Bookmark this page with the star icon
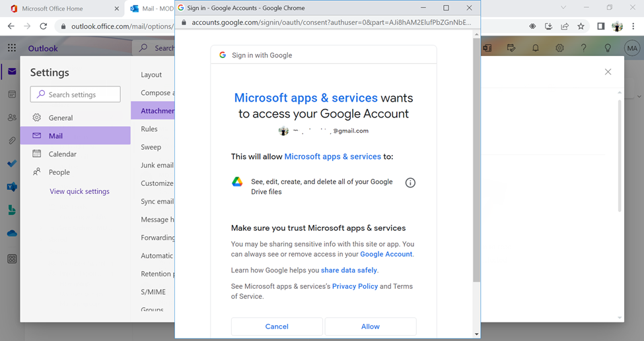This screenshot has width=644, height=341. pos(581,26)
